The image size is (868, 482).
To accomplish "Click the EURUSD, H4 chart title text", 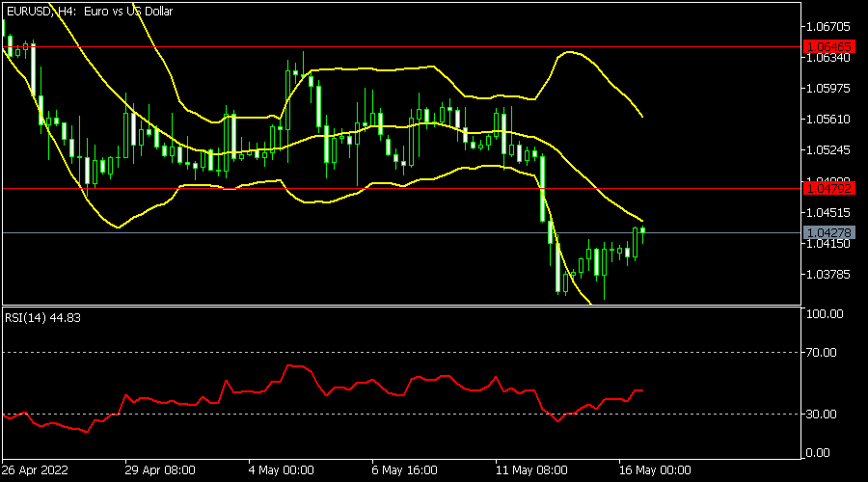I will (x=90, y=11).
